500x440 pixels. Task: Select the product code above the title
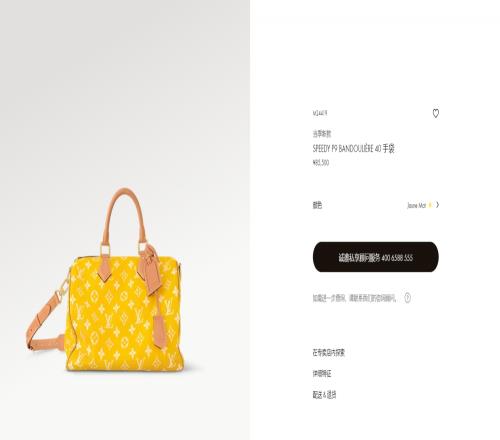coord(320,113)
